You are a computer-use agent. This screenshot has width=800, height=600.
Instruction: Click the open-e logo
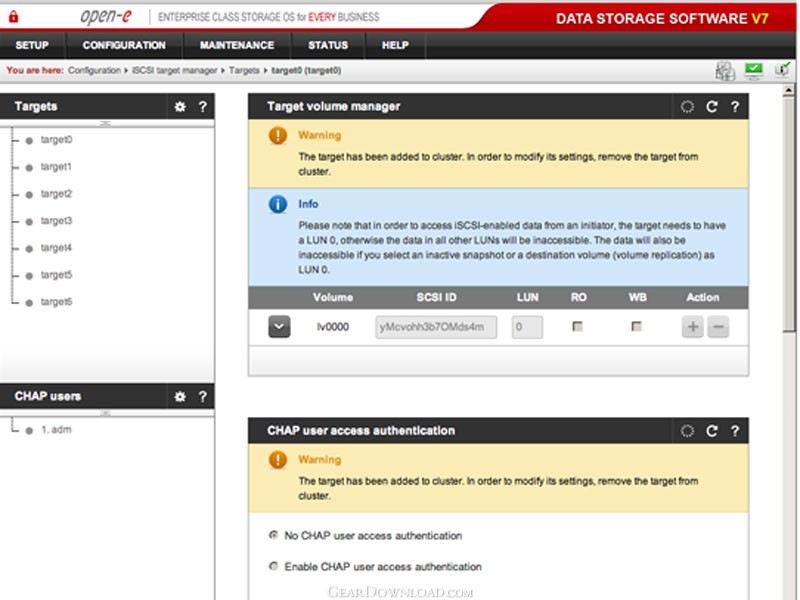[x=106, y=17]
